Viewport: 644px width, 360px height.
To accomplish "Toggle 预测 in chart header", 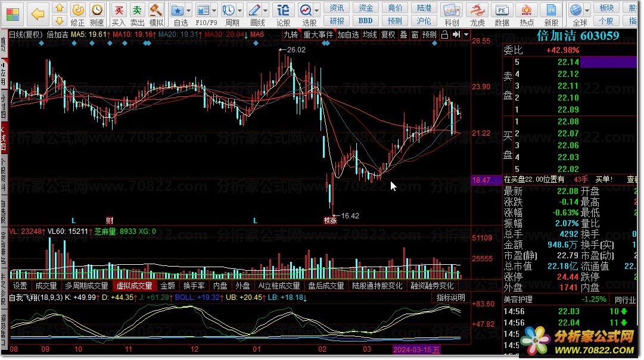I will coord(430,35).
